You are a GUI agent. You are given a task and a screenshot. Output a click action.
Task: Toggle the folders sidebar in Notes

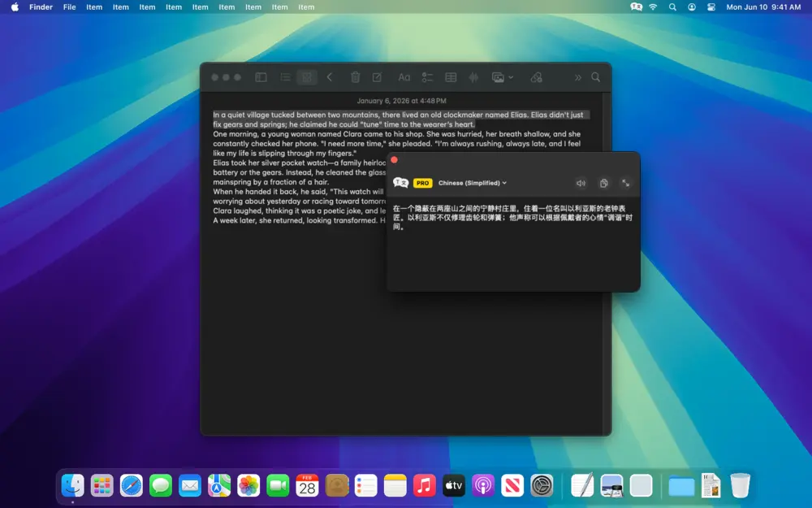click(x=261, y=76)
